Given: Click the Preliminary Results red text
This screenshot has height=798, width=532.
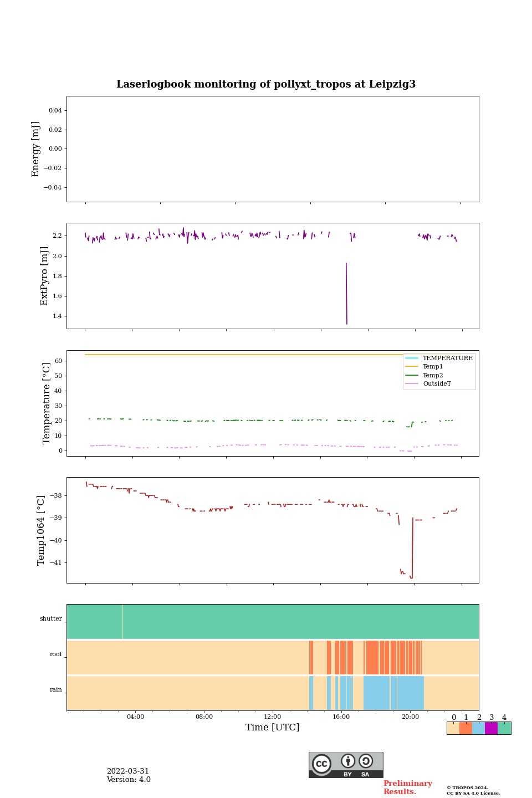Looking at the screenshot, I should tap(407, 787).
